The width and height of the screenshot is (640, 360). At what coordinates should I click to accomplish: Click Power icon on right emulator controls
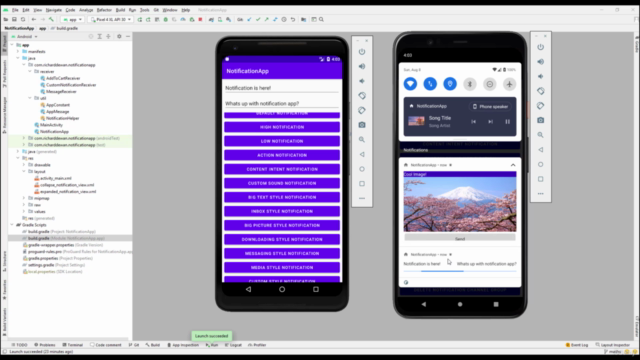click(x=540, y=47)
